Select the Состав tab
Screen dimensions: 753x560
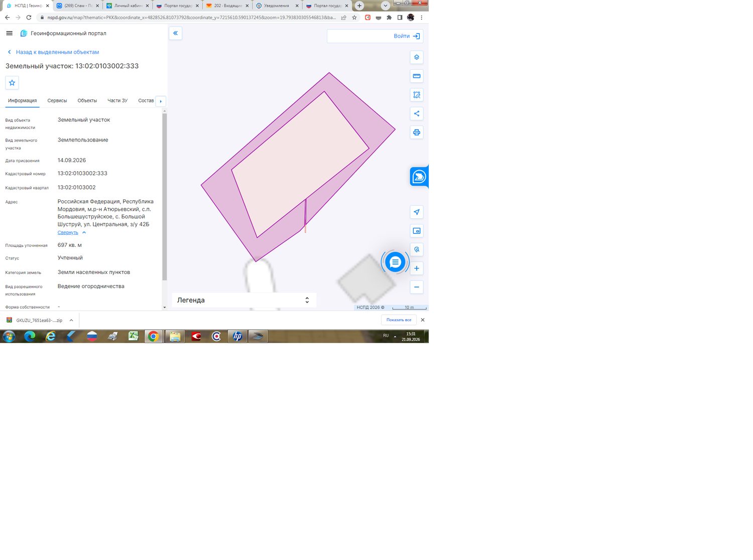[146, 101]
